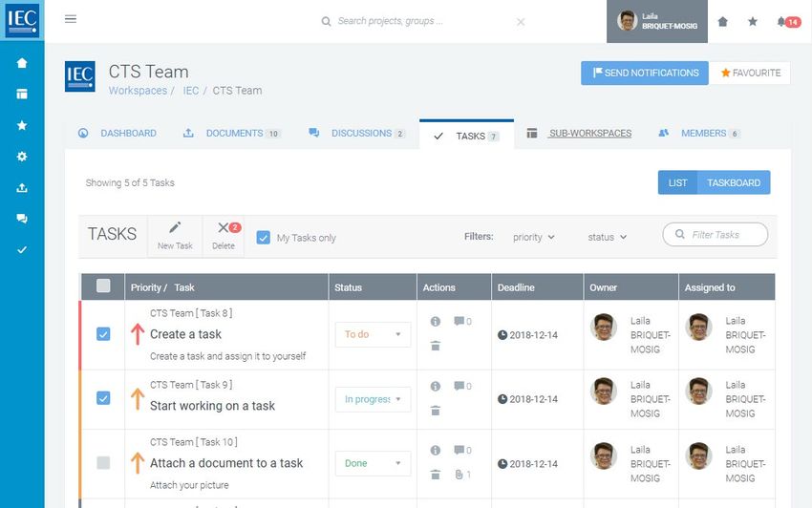The image size is (812, 508).
Task: Switch to Discussions tab
Action: (x=357, y=134)
